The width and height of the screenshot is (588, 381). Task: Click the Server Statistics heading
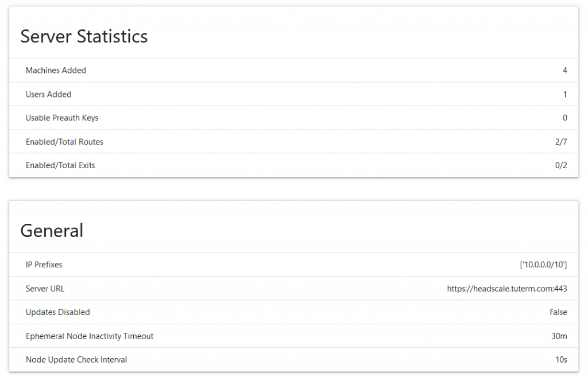(84, 37)
